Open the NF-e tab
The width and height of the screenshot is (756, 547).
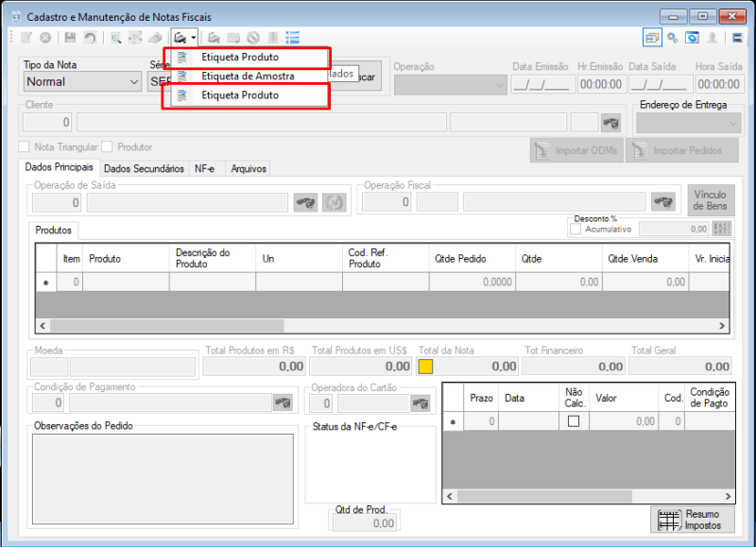(205, 169)
